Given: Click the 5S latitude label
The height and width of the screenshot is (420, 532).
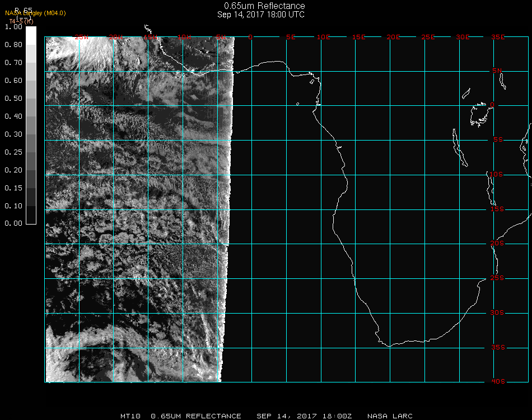Looking at the screenshot, I should pos(498,140).
